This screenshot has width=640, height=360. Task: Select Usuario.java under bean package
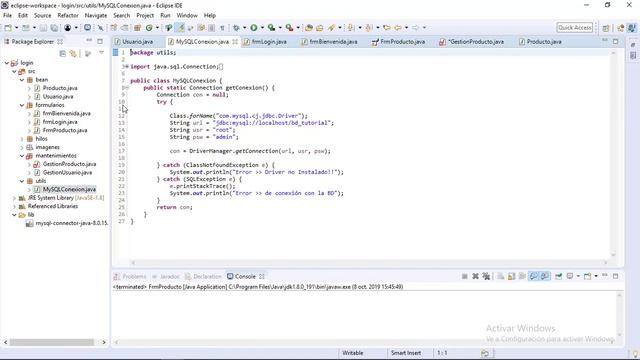coord(58,97)
